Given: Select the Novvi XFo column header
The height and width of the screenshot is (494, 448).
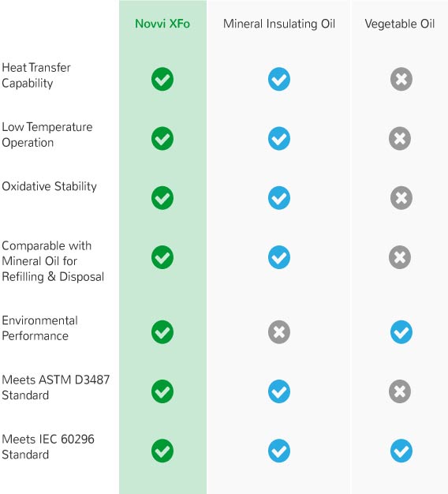Looking at the screenshot, I should pyautogui.click(x=162, y=24).
